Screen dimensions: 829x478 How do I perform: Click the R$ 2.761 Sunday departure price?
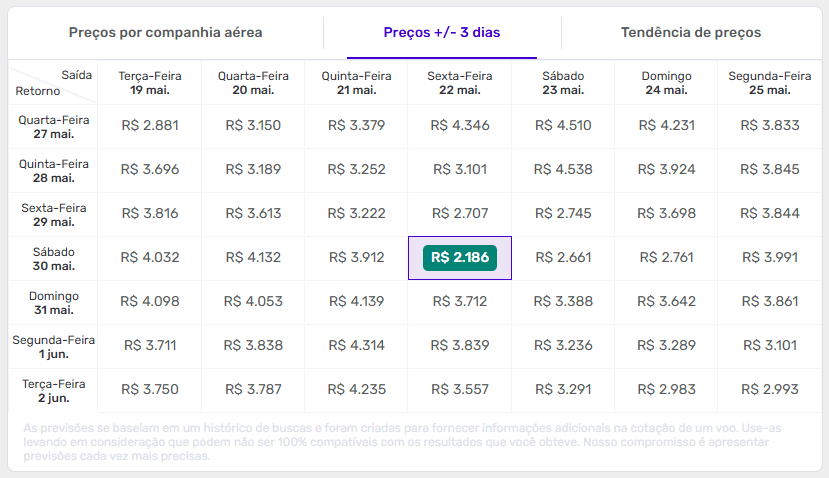[x=667, y=258]
